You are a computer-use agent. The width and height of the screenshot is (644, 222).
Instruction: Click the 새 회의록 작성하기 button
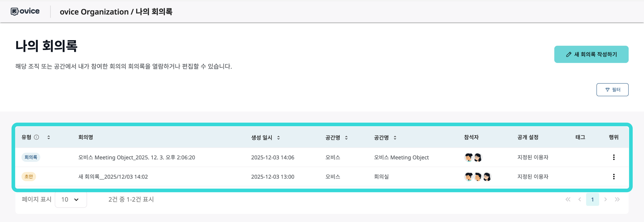[591, 54]
